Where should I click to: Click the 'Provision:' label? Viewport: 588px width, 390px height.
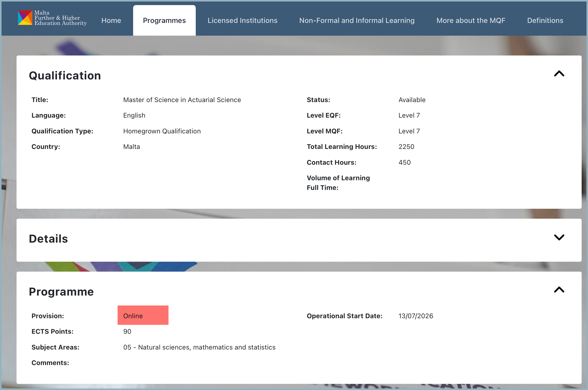(48, 316)
